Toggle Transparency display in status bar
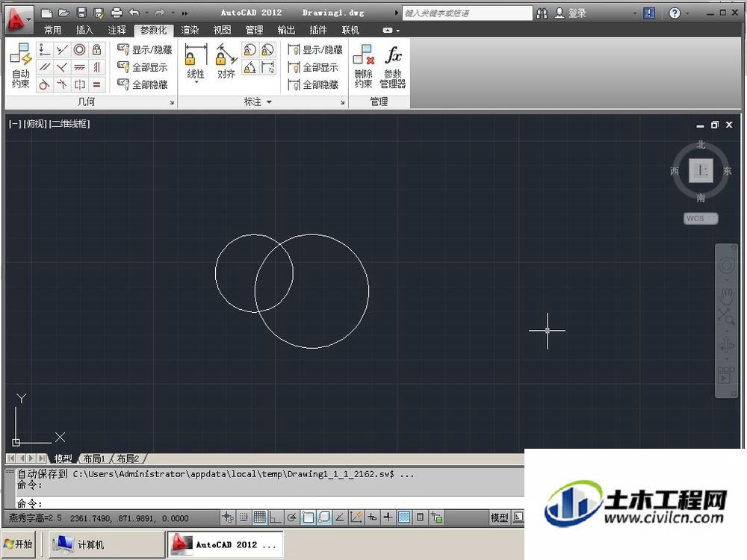 404,517
